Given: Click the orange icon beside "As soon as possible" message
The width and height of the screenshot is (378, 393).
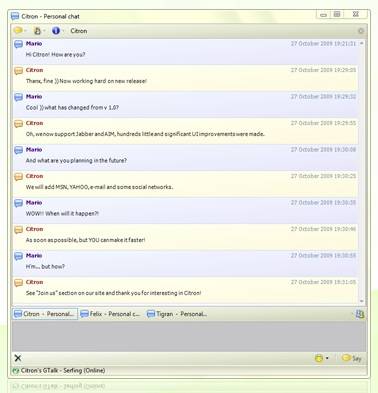Looking at the screenshot, I should pos(18,230).
